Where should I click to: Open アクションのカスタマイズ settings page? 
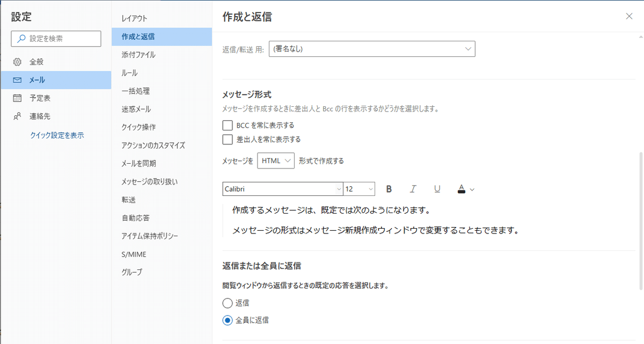[x=162, y=145]
